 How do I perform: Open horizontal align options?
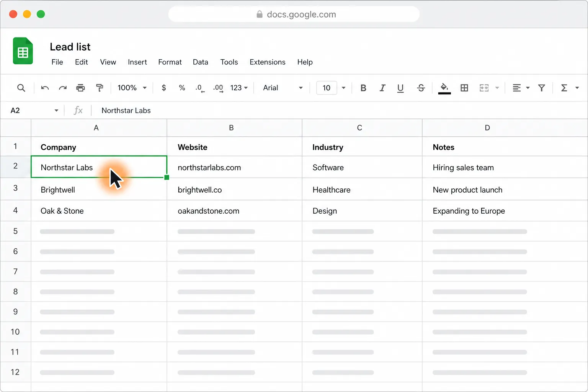(517, 88)
